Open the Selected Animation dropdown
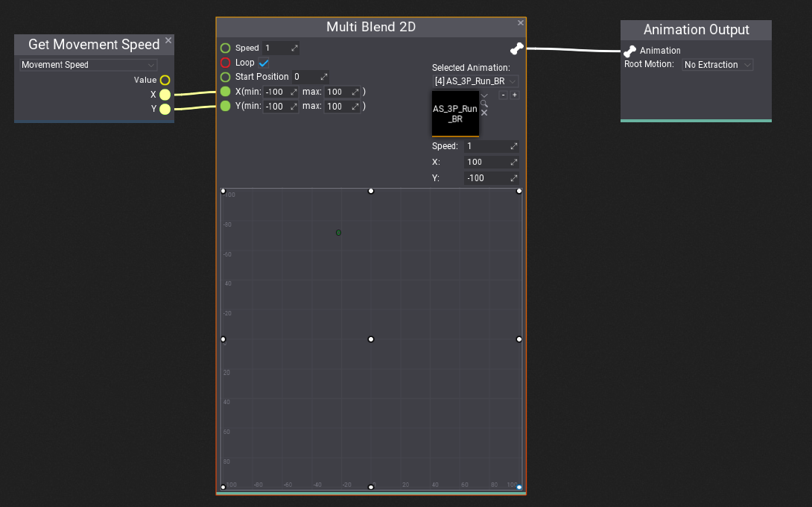The height and width of the screenshot is (507, 812). 475,81
